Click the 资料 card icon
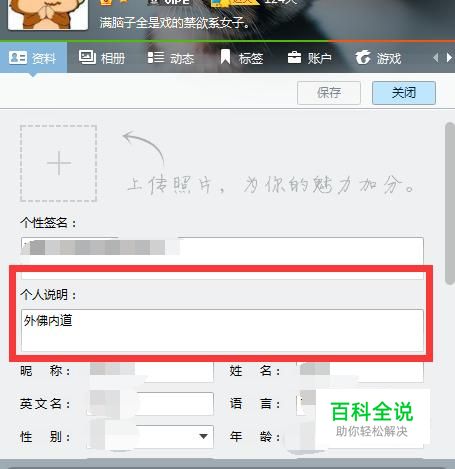455x469 pixels. pos(18,58)
